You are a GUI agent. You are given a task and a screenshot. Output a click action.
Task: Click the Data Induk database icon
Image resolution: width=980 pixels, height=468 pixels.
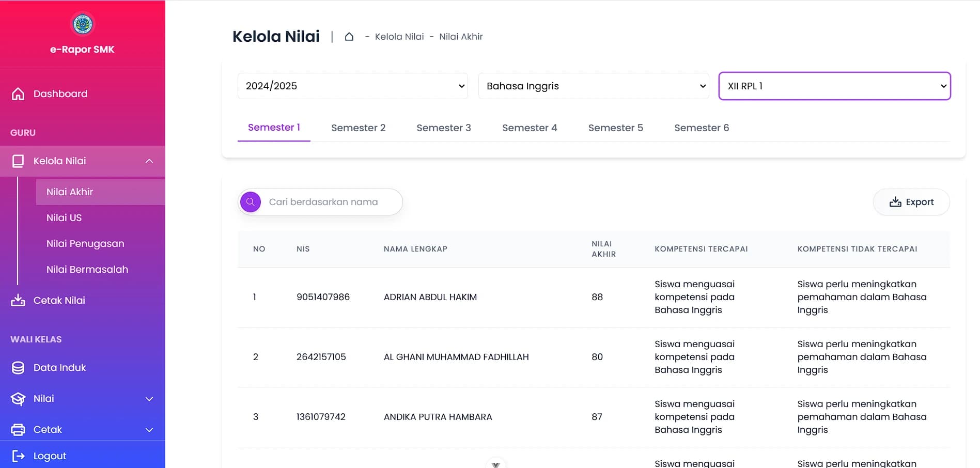[18, 368]
